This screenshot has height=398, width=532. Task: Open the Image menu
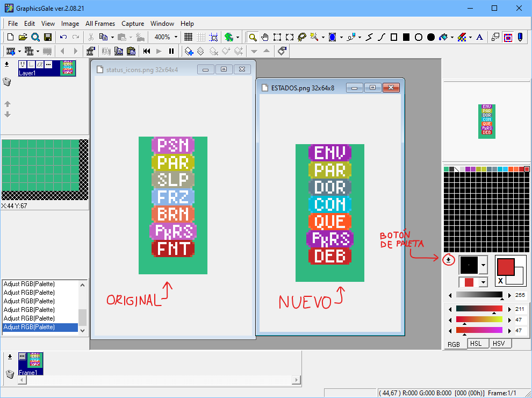[x=70, y=24]
